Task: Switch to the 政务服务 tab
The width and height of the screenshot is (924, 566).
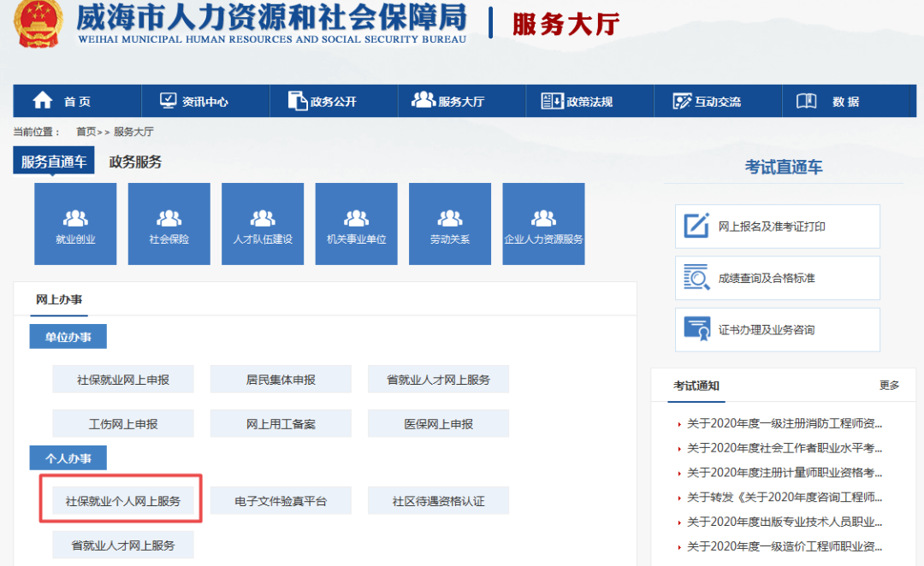Action: pos(134,161)
